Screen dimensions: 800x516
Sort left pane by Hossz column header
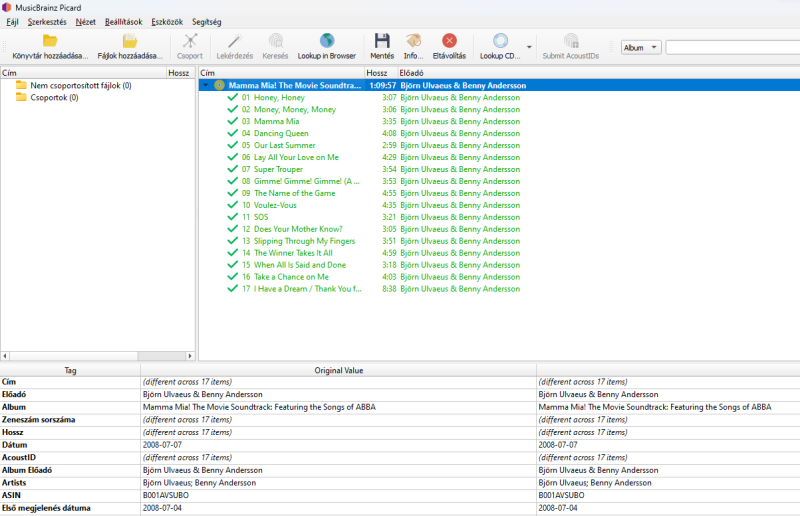(181, 73)
